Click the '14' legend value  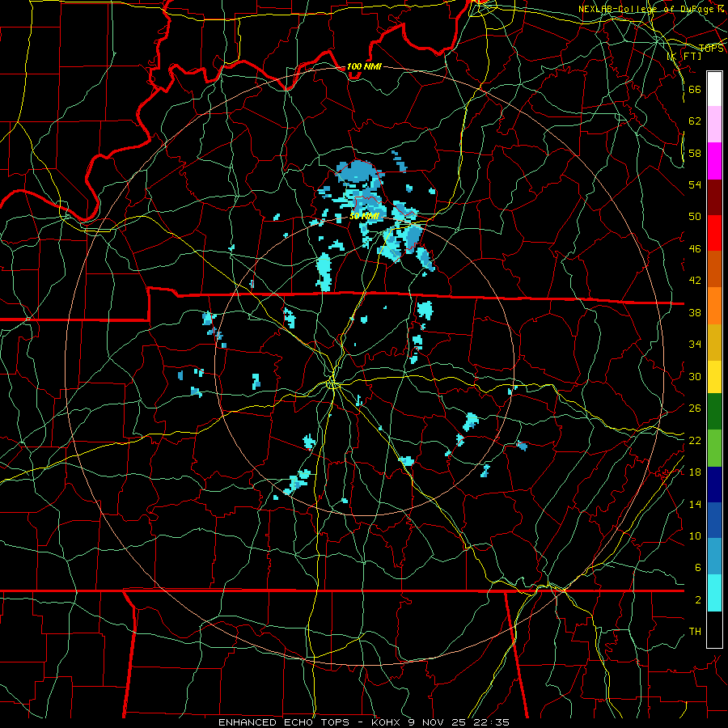click(695, 504)
